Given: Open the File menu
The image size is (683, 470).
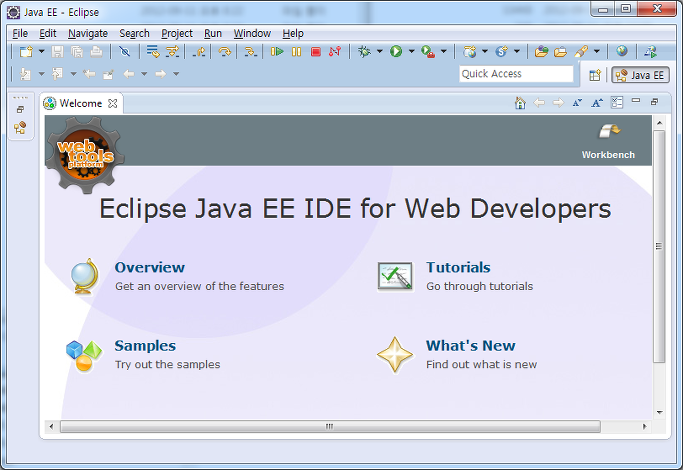Looking at the screenshot, I should coord(20,33).
